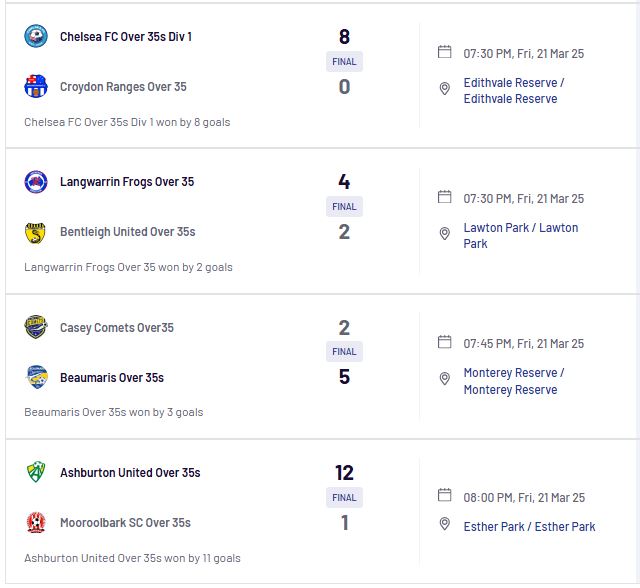Open the Edithvale Reserve venue link
This screenshot has height=588, width=640.
[514, 91]
